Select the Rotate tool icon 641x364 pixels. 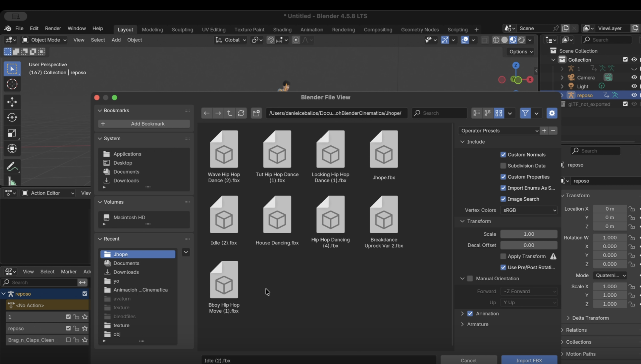pyautogui.click(x=12, y=117)
